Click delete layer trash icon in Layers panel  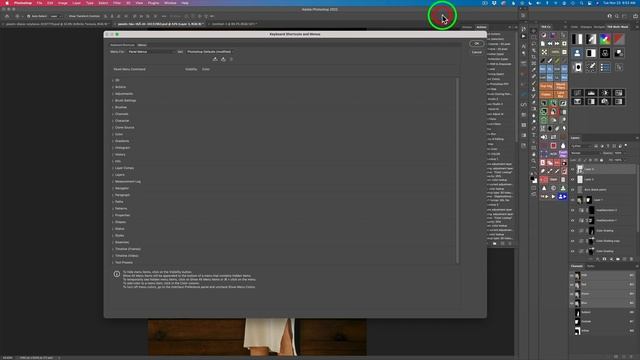(631, 259)
